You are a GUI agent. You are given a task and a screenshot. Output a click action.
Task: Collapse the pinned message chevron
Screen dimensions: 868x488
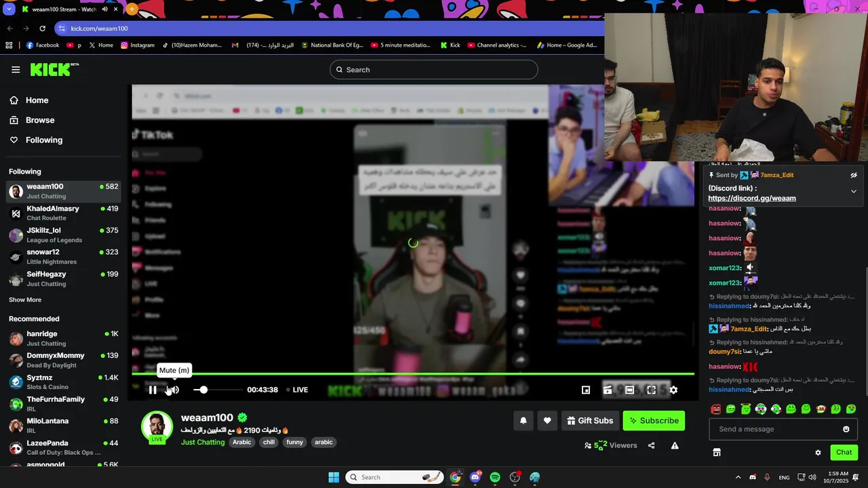tap(854, 192)
